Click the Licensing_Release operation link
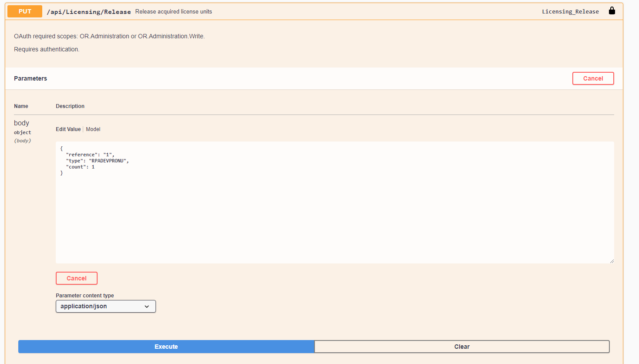The image size is (639, 364). click(570, 11)
